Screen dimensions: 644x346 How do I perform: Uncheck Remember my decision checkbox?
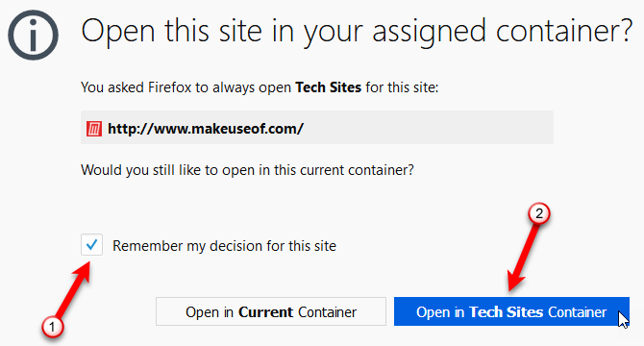pos(91,245)
